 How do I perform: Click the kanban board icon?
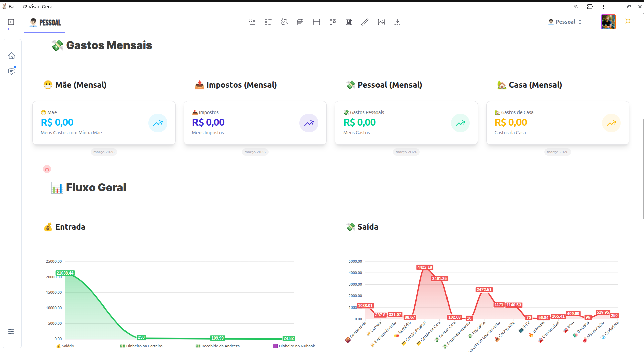point(333,22)
